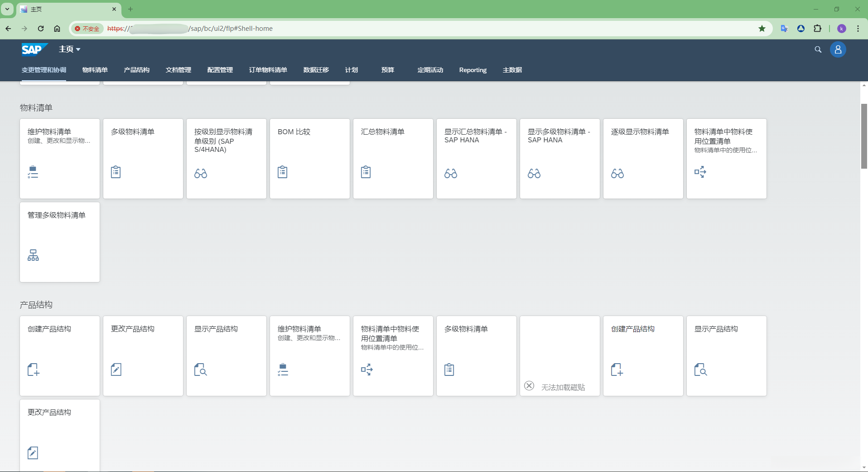Viewport: 868px width, 472px height.
Task: Click new-document icon on first 创建产品结构 tile
Action: tap(34, 370)
